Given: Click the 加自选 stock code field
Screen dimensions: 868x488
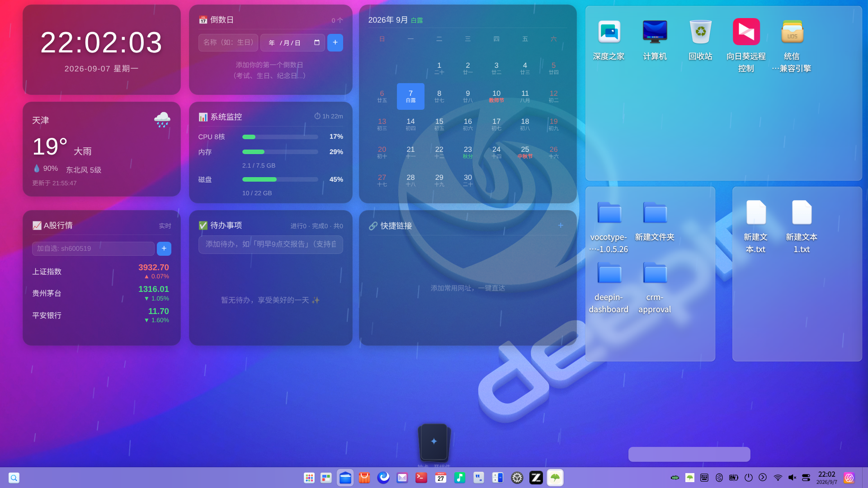Looking at the screenshot, I should point(93,249).
